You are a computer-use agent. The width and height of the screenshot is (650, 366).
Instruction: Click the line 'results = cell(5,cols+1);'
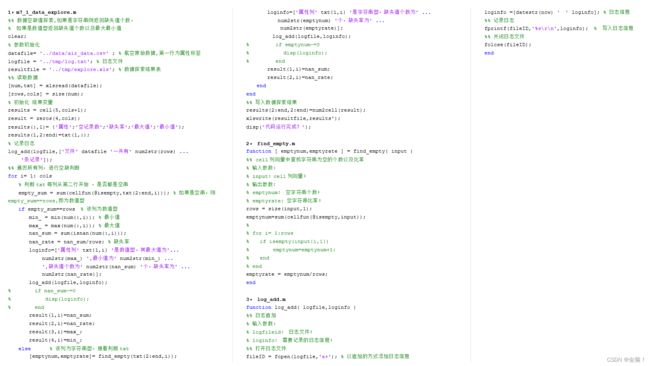coord(47,110)
